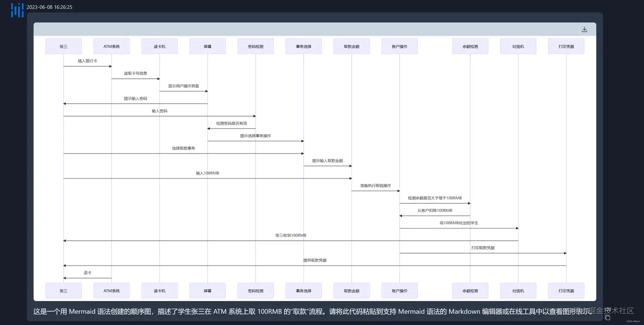Click the 准备执行取钱操作 message label

point(376,186)
